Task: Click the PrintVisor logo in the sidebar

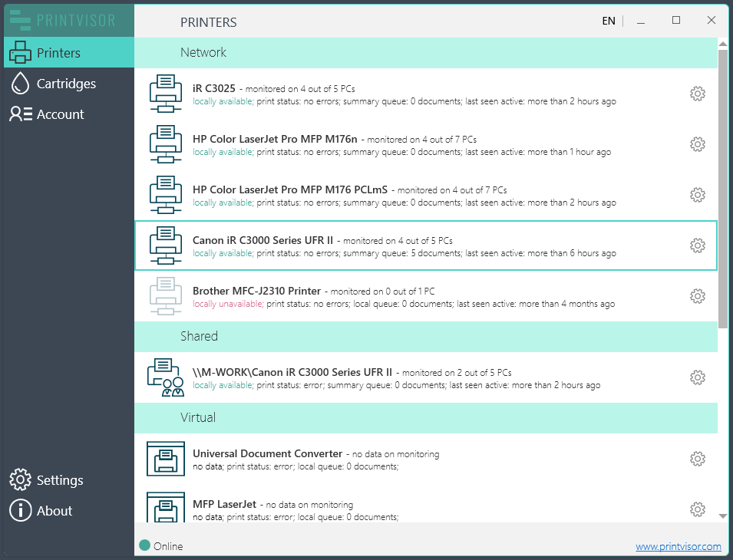Action: pyautogui.click(x=68, y=21)
